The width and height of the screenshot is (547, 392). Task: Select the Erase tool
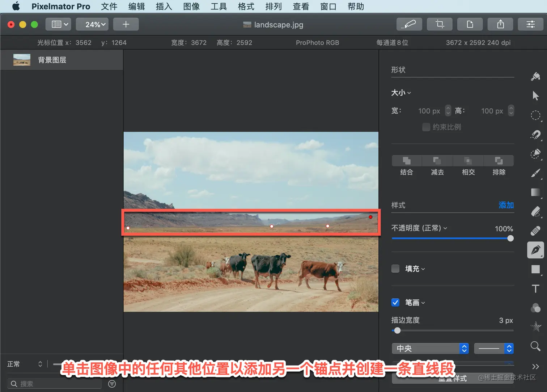(x=535, y=211)
